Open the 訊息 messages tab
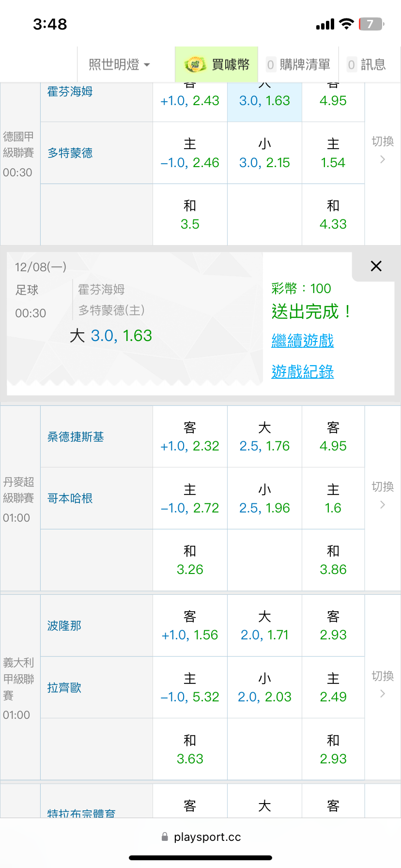401x868 pixels. click(x=367, y=64)
